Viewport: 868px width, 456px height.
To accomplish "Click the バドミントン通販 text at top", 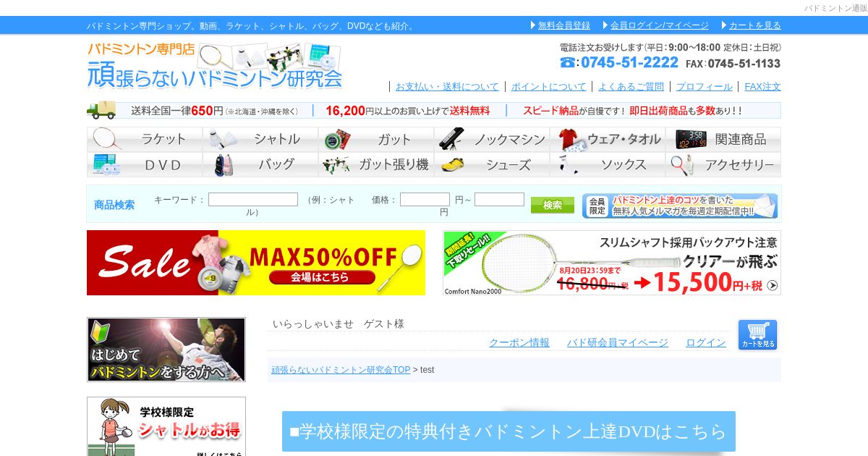I will click(x=835, y=8).
